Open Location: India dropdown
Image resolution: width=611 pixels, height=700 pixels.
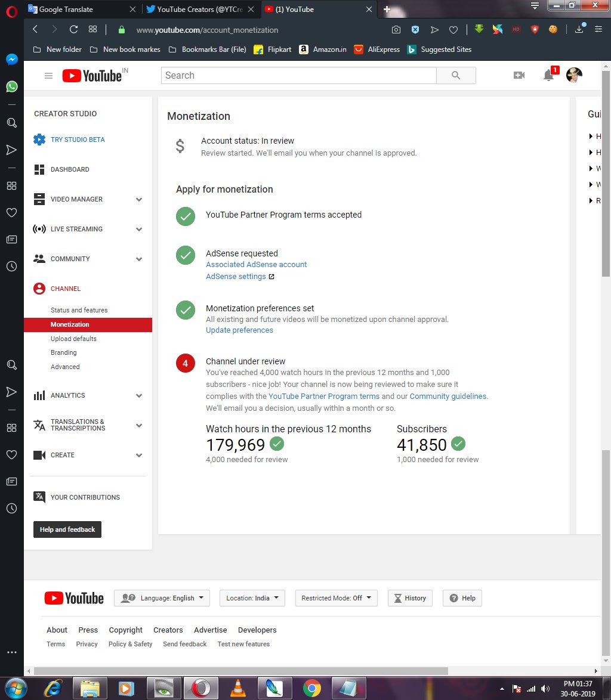tap(252, 598)
